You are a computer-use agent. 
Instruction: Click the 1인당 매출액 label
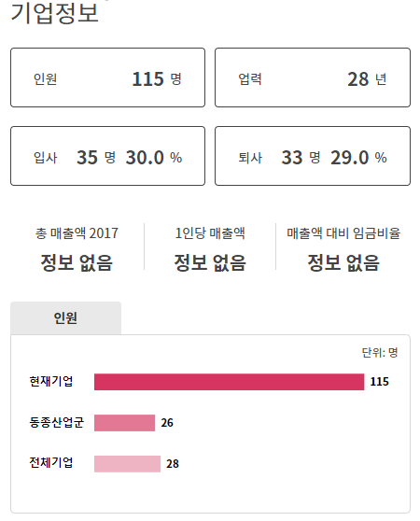[210, 233]
